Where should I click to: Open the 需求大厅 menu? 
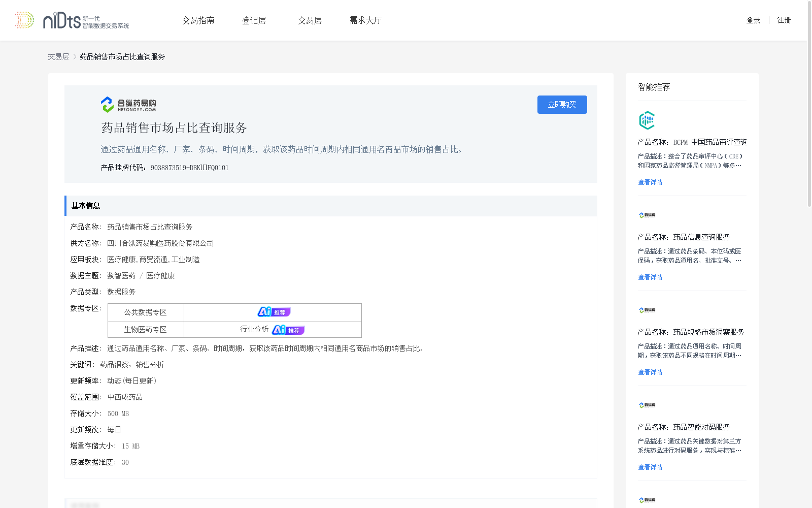[365, 20]
